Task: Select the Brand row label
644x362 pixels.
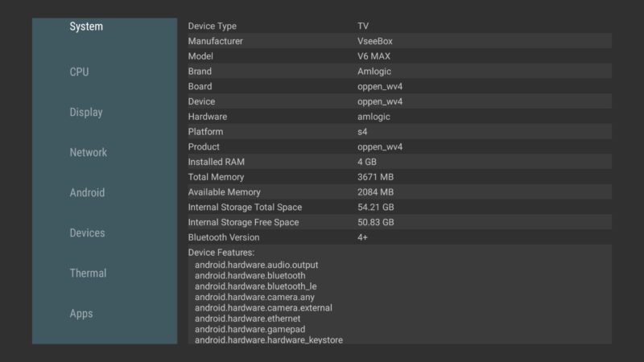Action: point(200,72)
